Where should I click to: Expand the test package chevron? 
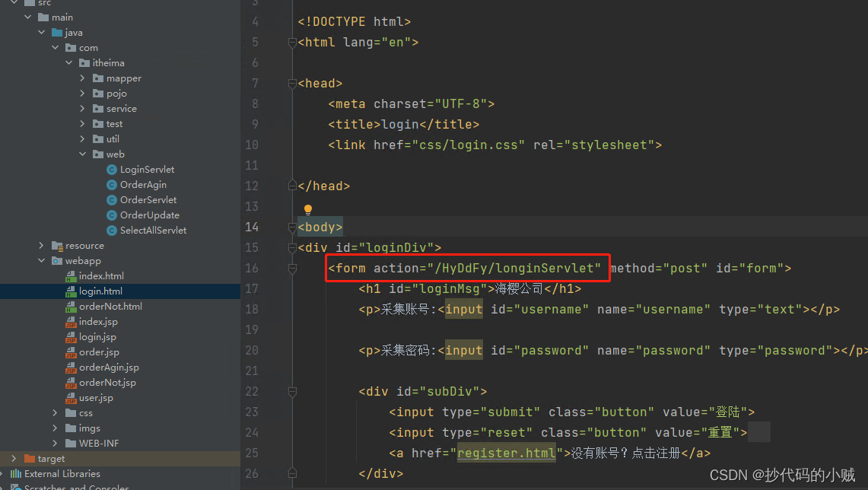tap(82, 123)
